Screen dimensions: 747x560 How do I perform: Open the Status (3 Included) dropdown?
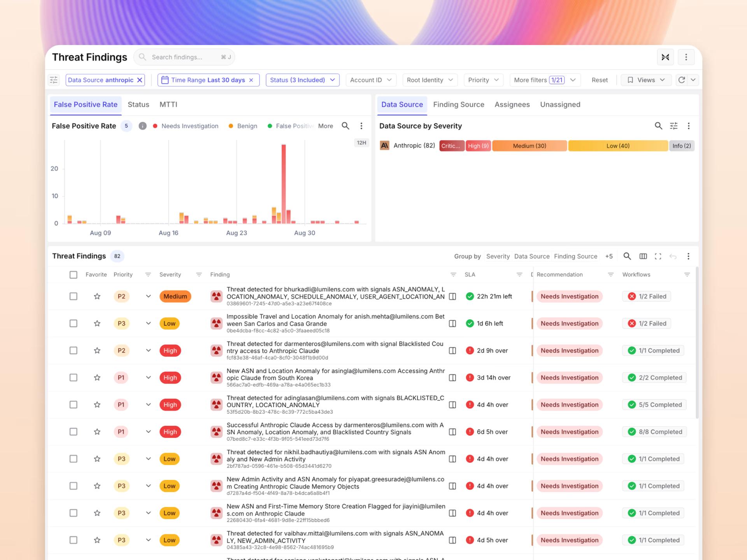click(x=302, y=80)
